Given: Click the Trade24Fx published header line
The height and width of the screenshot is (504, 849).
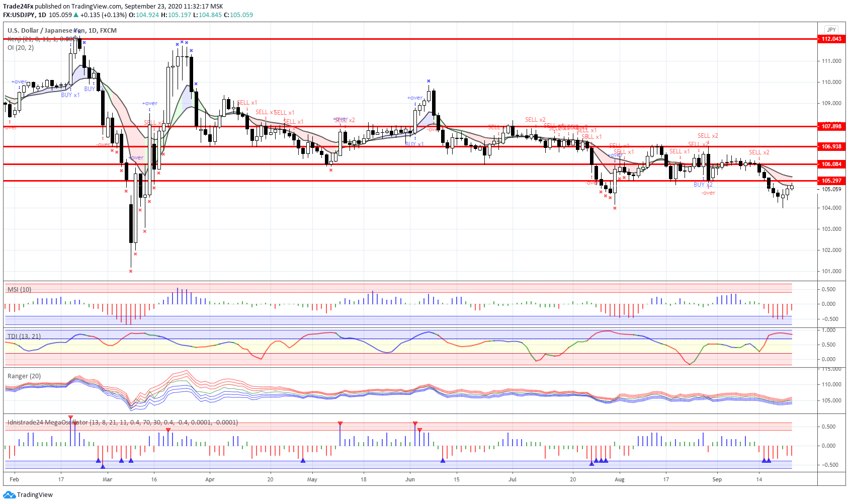Looking at the screenshot, I should (113, 6).
